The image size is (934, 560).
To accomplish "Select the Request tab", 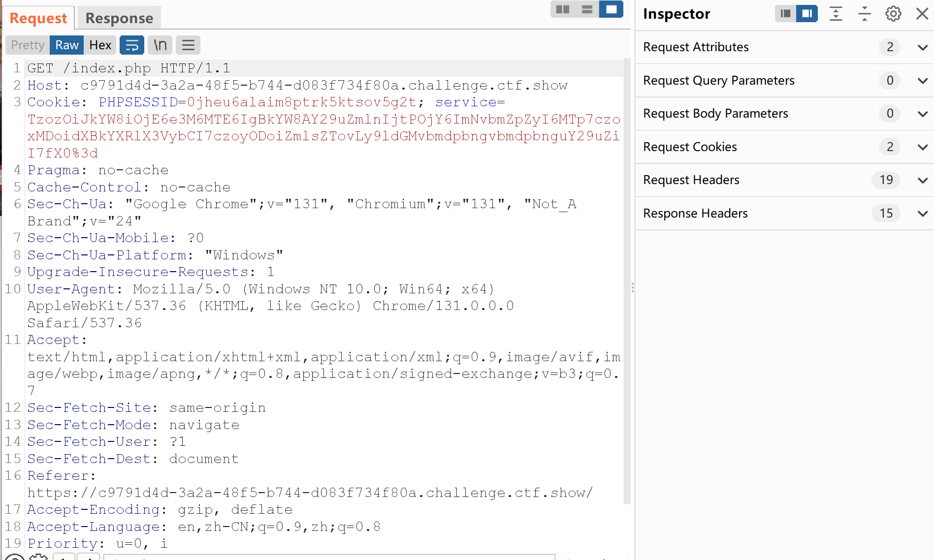I will (x=38, y=18).
